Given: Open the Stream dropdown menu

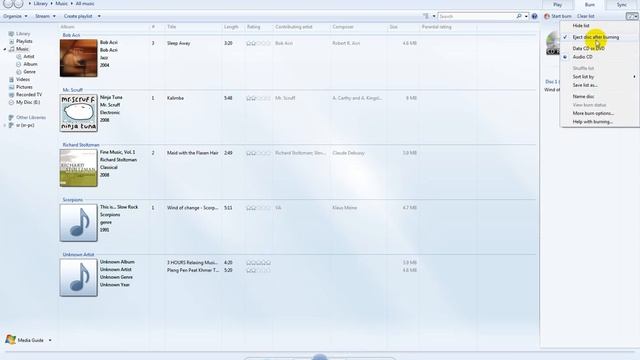Looking at the screenshot, I should (x=45, y=16).
